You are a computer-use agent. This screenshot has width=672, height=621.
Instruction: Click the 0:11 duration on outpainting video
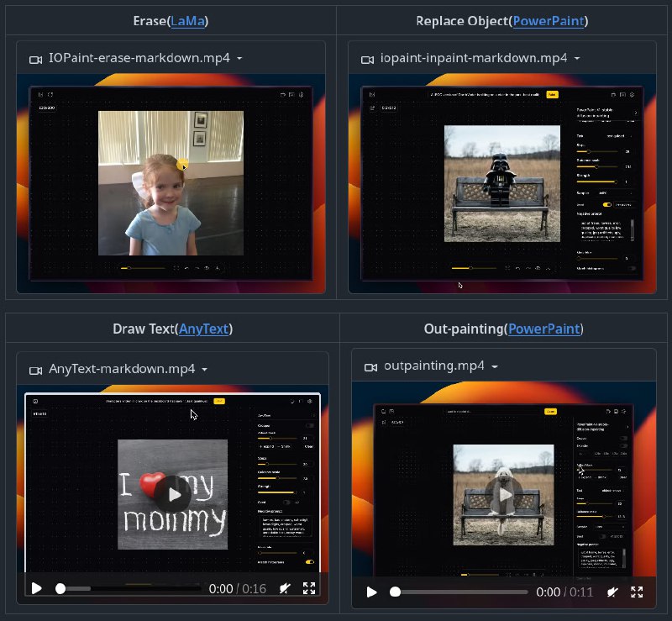pos(581,592)
